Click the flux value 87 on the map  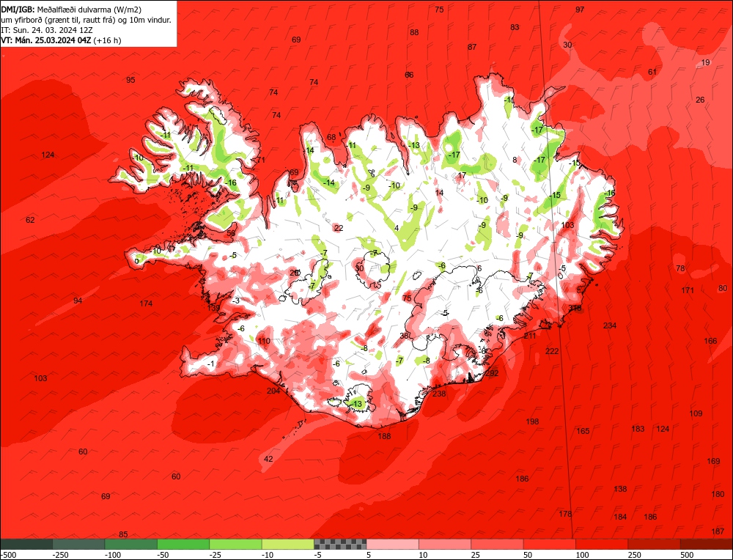(x=472, y=47)
